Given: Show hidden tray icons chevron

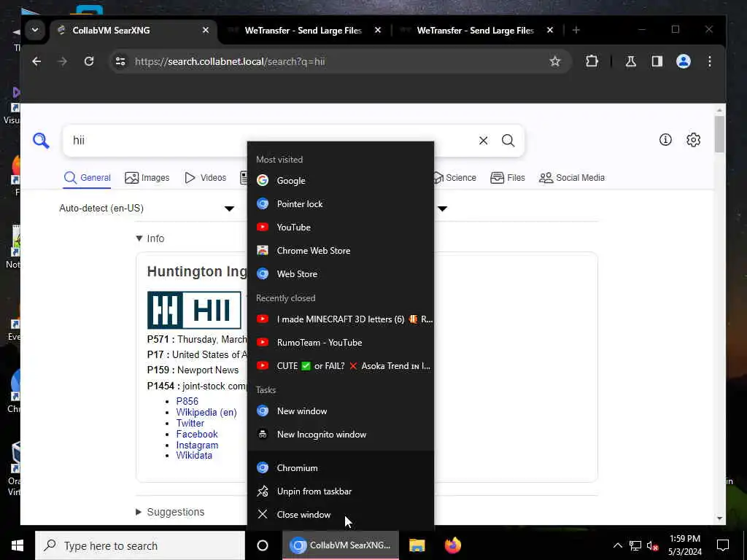Looking at the screenshot, I should point(617,545).
